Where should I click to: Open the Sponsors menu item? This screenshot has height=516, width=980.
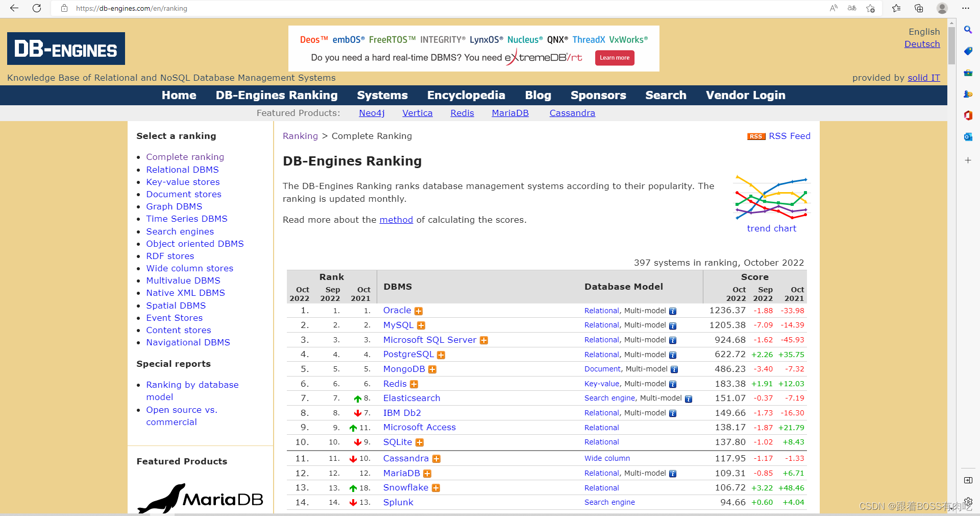[598, 95]
